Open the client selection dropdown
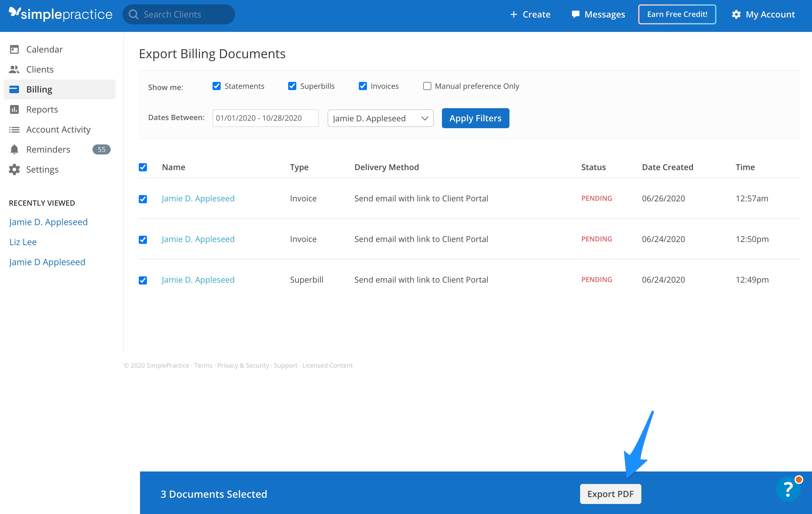Viewport: 812px width, 514px height. (380, 118)
